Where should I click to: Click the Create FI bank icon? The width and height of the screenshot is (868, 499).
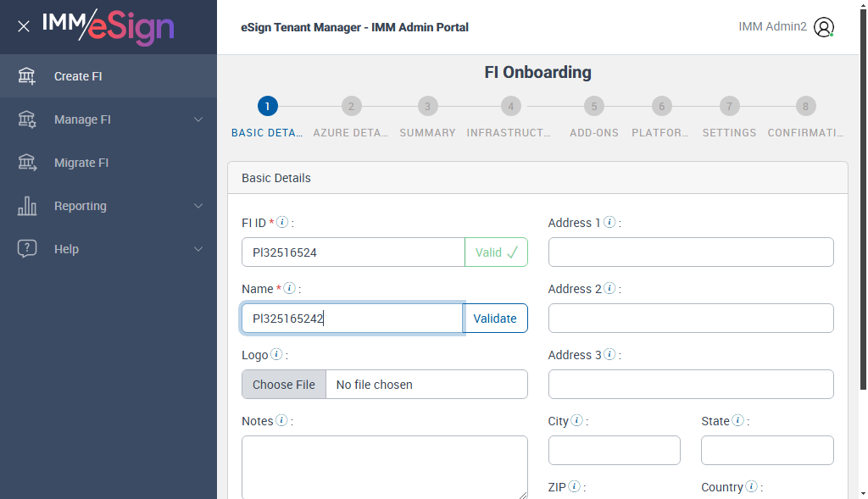(27, 76)
